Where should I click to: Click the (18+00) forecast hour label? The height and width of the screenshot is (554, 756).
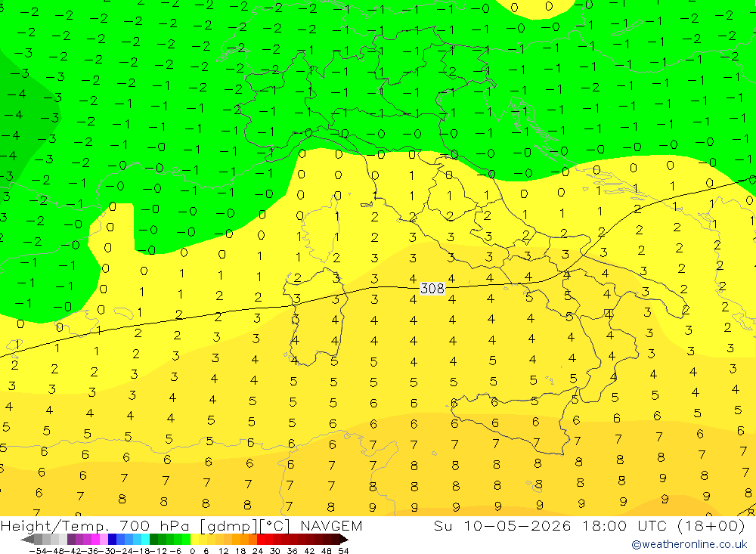711,525
